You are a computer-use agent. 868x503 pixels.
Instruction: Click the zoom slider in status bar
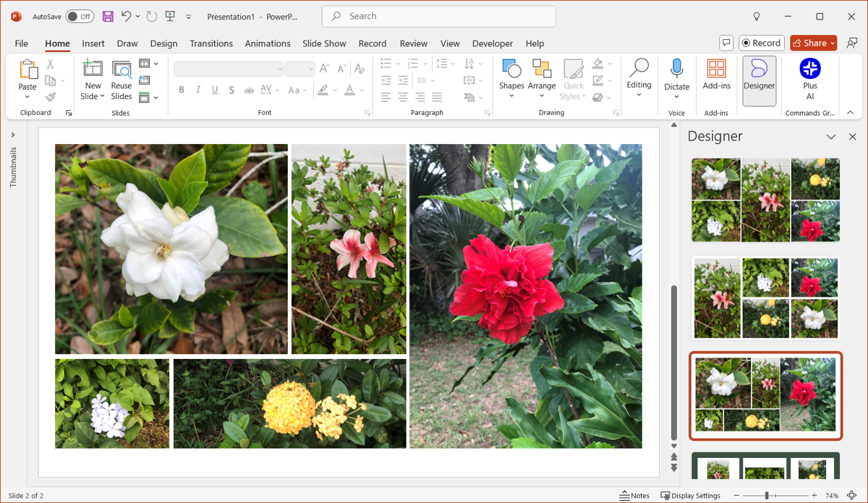click(767, 496)
